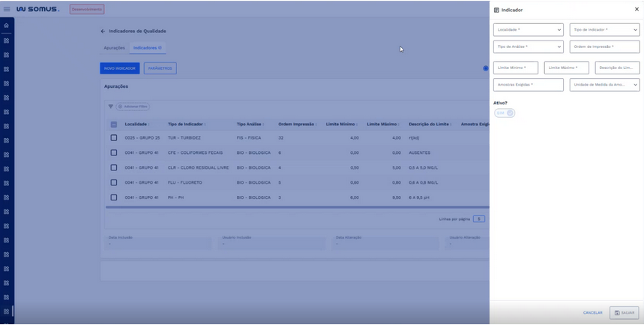Click the filter funnel icon above the table

click(x=111, y=107)
